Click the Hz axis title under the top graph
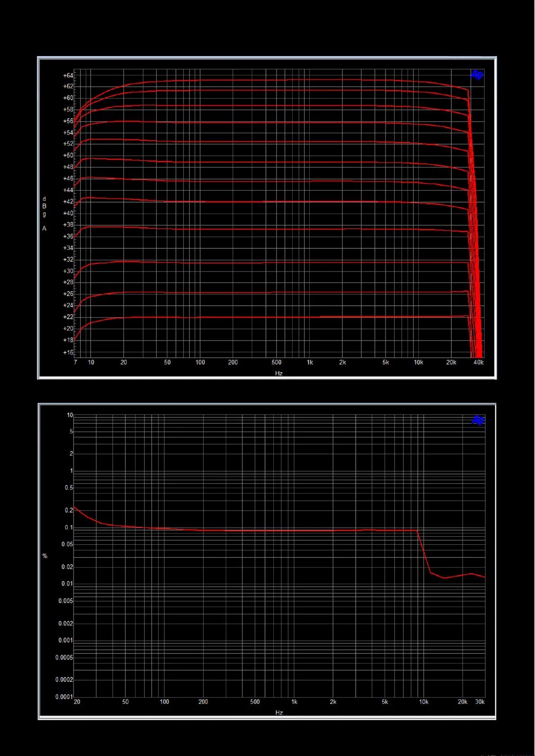 pyautogui.click(x=279, y=373)
